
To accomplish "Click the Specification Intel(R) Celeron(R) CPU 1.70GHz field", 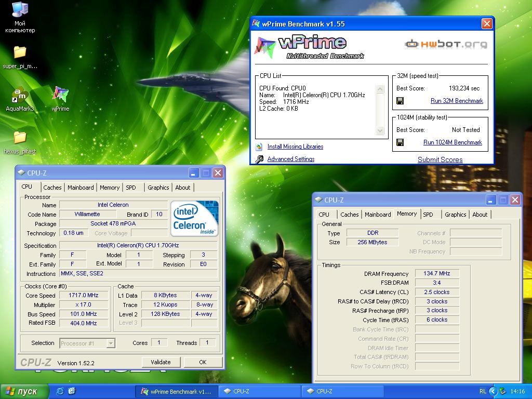I will pyautogui.click(x=138, y=245).
